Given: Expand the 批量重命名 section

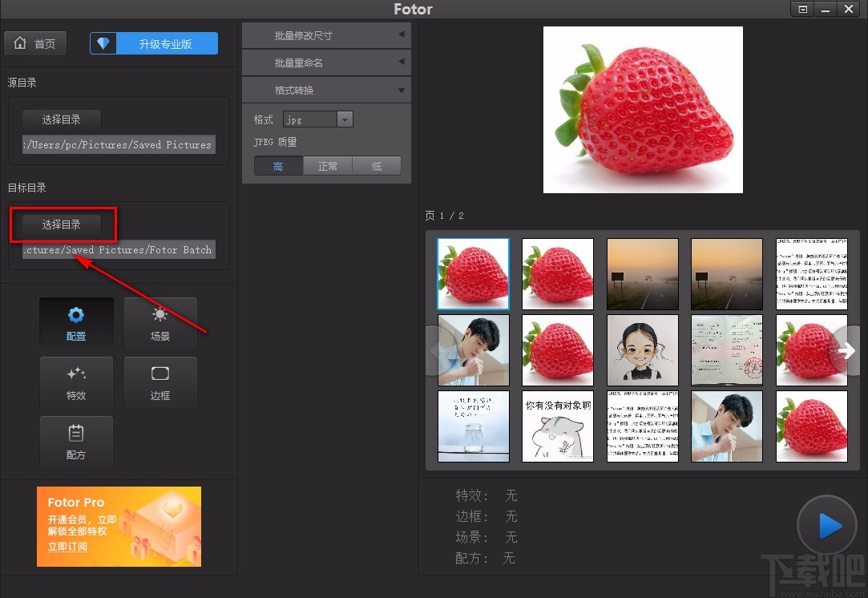Looking at the screenshot, I should coord(327,63).
